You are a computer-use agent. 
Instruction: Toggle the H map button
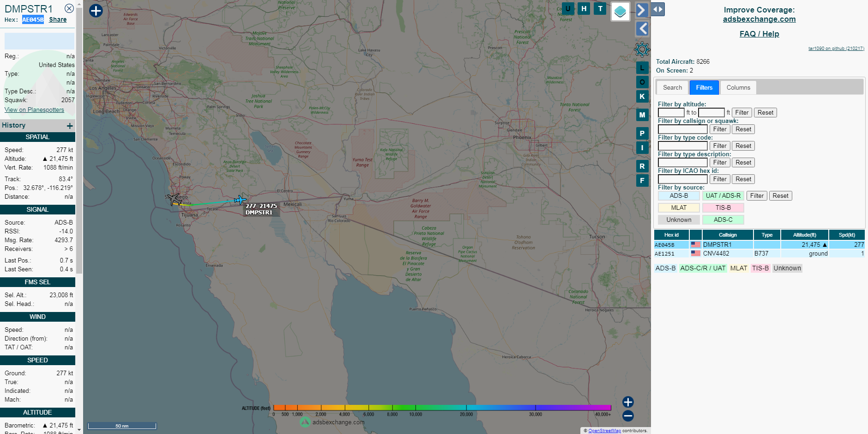[x=584, y=8]
